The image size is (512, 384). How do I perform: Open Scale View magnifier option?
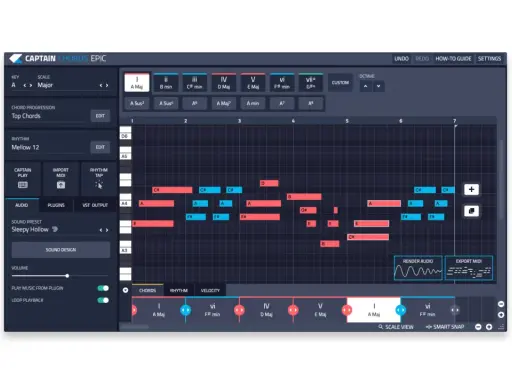(396, 327)
